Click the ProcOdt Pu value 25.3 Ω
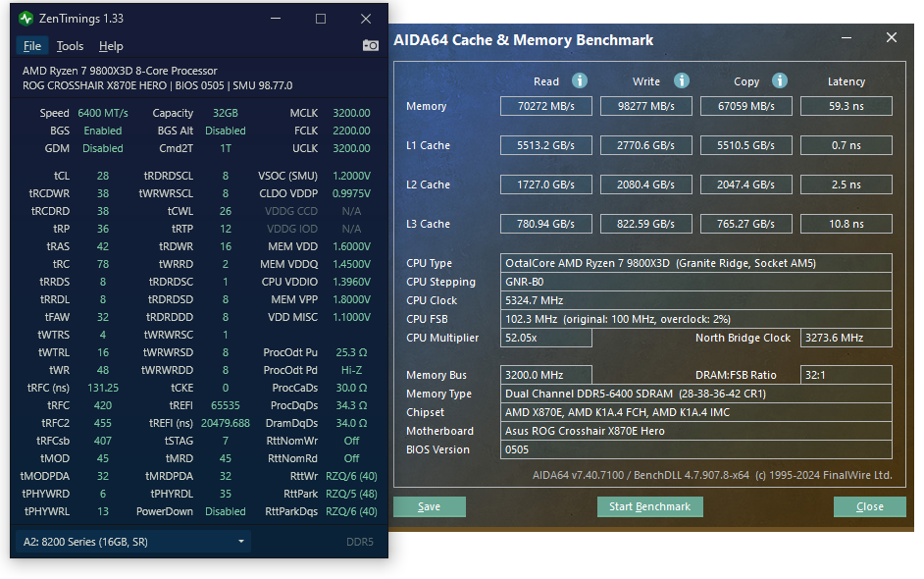The image size is (924, 579). [x=351, y=352]
